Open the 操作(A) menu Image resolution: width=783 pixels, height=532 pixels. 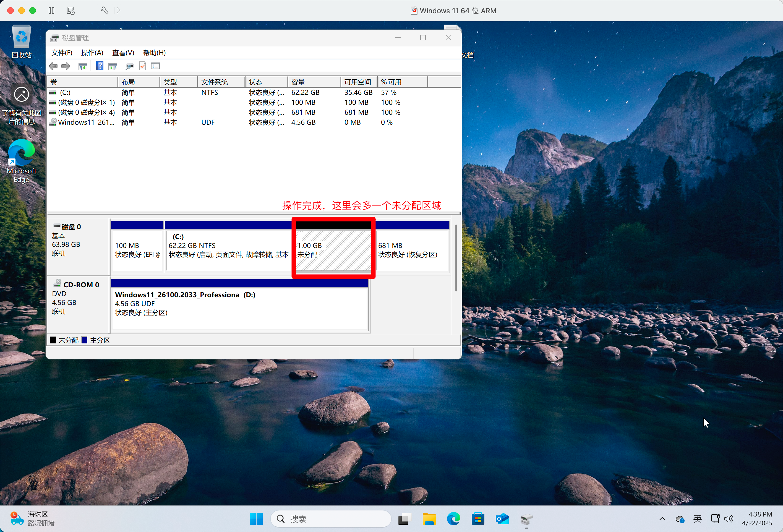(x=92, y=53)
